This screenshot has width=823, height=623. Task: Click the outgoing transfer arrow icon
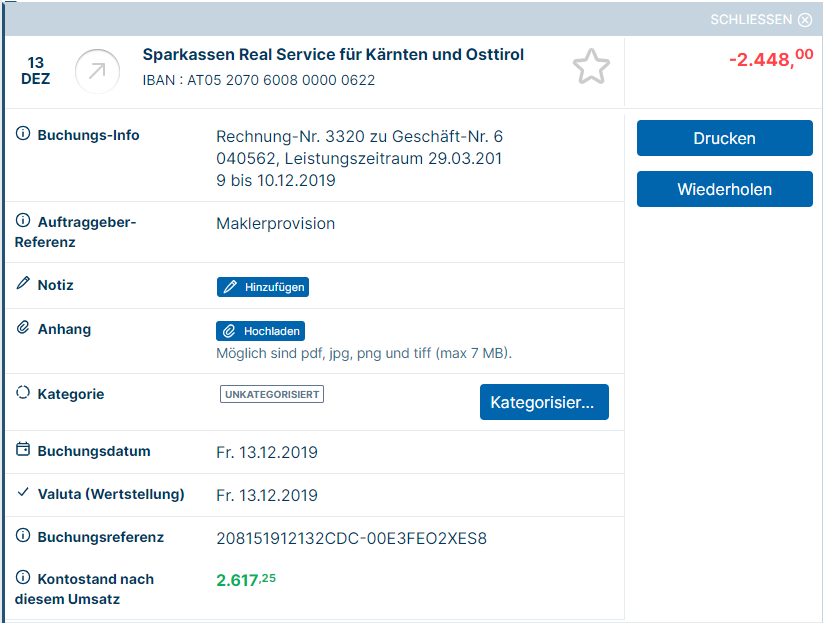pos(97,71)
